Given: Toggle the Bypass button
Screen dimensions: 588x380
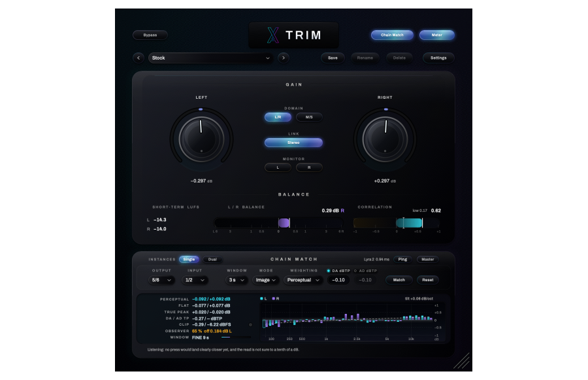Looking at the screenshot, I should [150, 35].
